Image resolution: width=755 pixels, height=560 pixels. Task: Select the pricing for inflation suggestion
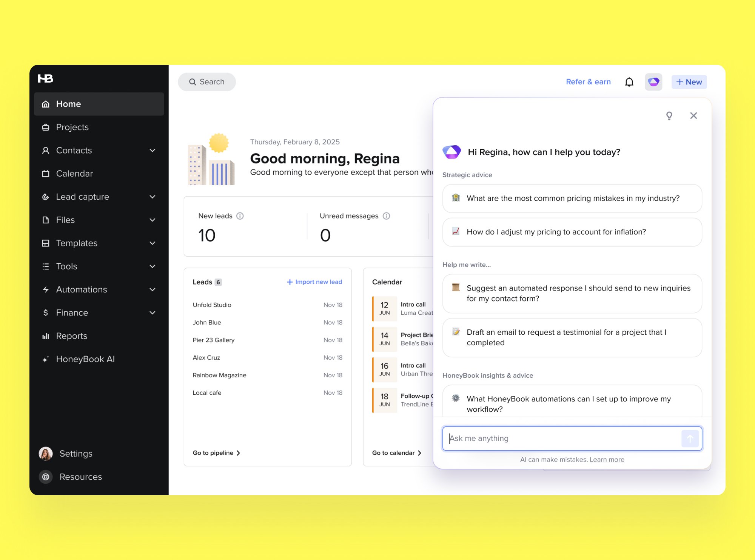click(572, 232)
